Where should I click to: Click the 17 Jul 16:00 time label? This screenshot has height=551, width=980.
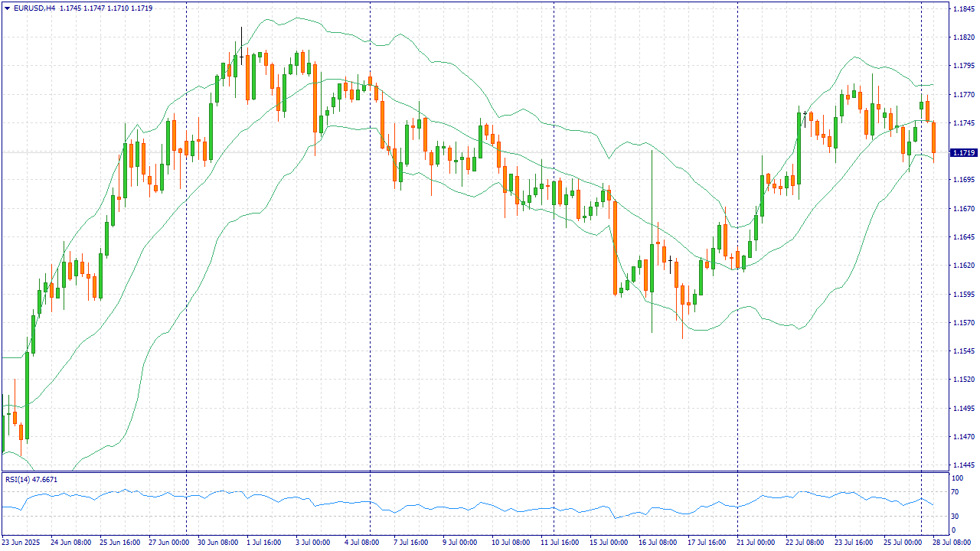coord(707,542)
